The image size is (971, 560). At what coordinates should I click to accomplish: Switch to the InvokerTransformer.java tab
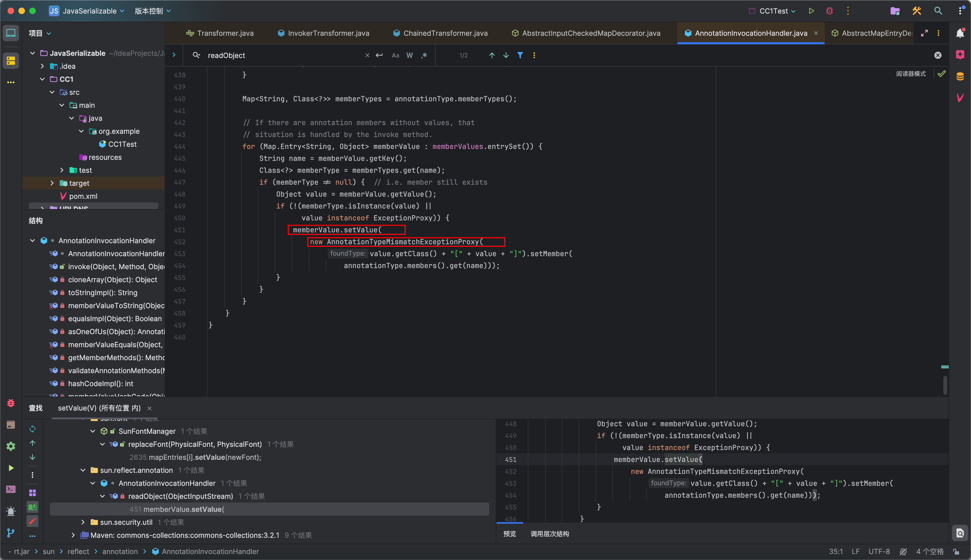(323, 33)
